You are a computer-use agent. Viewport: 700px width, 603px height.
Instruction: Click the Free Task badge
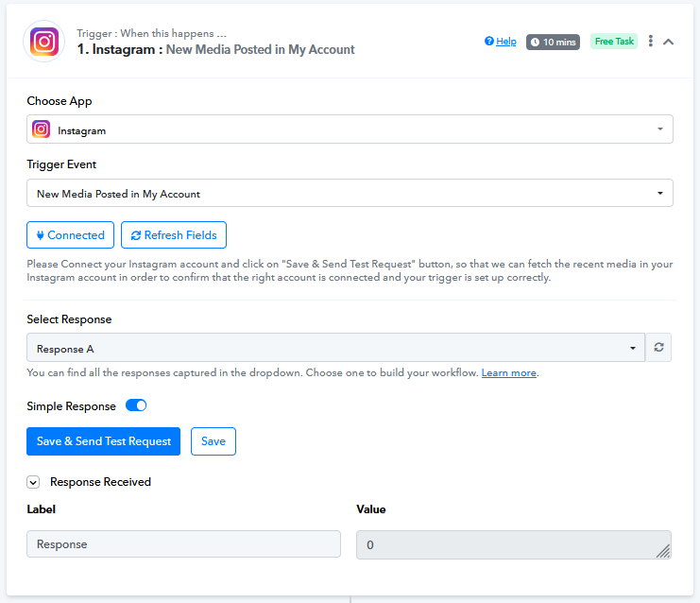(x=614, y=41)
